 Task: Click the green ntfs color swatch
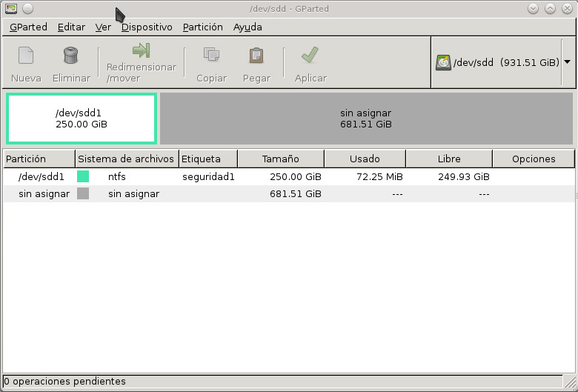pyautogui.click(x=83, y=176)
